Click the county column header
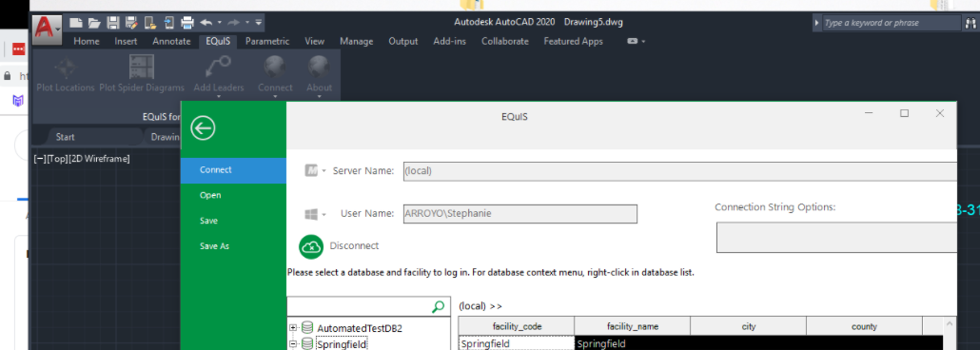This screenshot has width=980, height=350. (x=864, y=326)
